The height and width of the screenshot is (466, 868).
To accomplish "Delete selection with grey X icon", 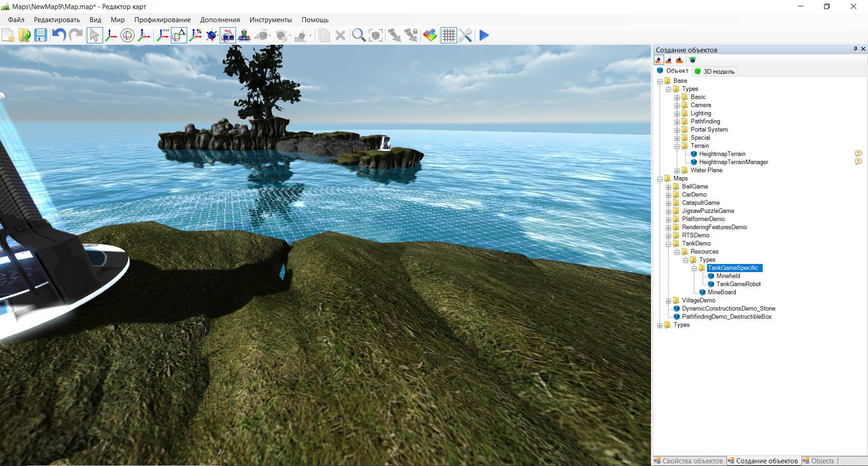I will click(340, 35).
